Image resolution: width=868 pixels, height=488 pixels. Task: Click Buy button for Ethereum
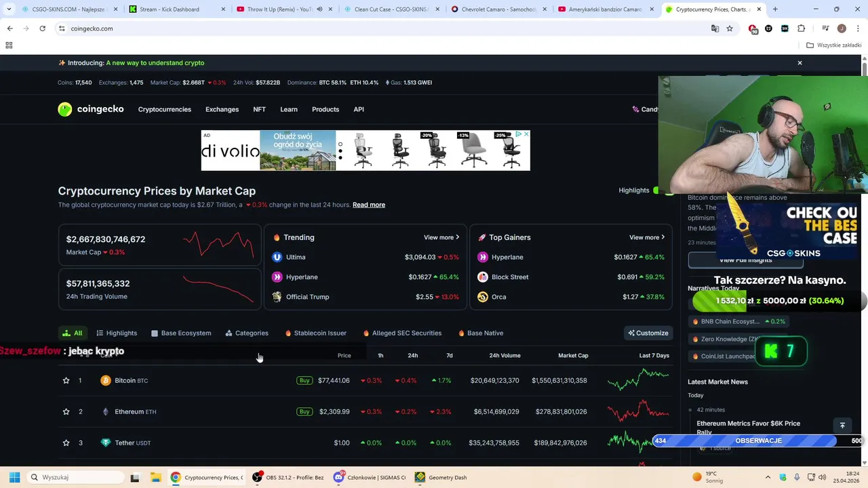click(x=304, y=411)
